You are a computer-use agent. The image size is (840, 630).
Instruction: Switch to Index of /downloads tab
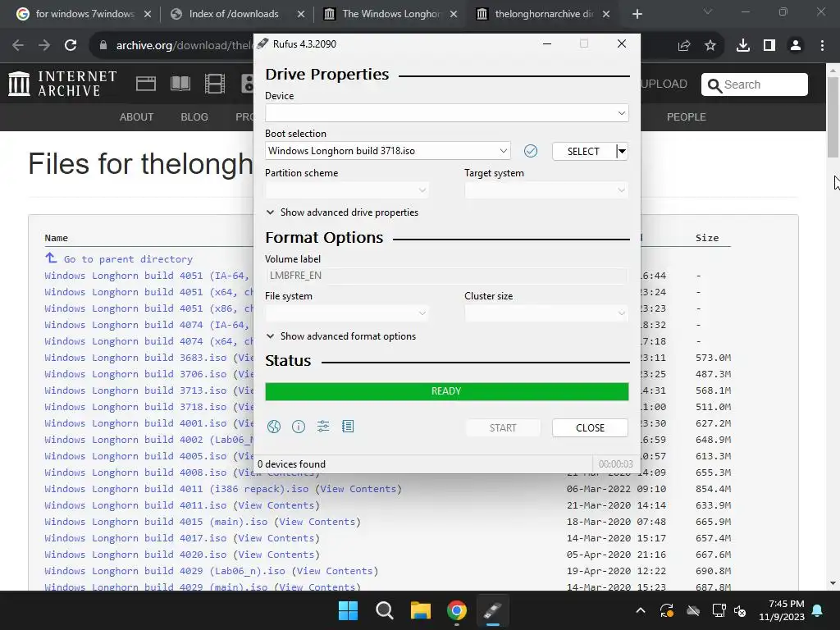(234, 14)
